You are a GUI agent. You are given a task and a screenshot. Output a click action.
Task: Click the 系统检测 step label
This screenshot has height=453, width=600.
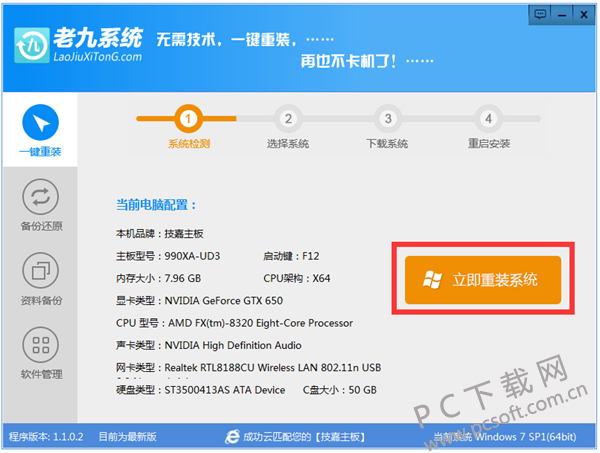189,144
